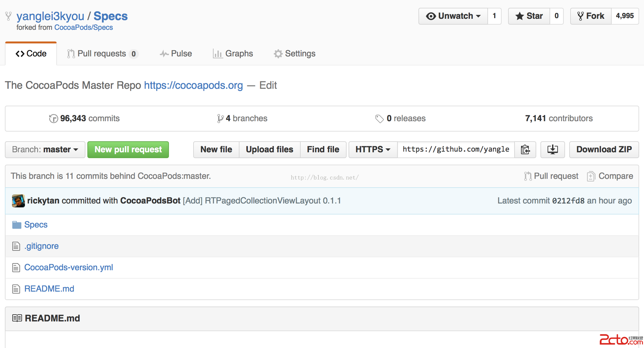Click the branches icon

220,119
